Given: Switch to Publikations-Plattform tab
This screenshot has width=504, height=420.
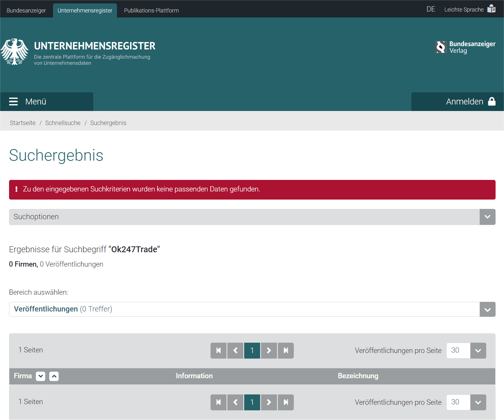Looking at the screenshot, I should click(x=152, y=10).
